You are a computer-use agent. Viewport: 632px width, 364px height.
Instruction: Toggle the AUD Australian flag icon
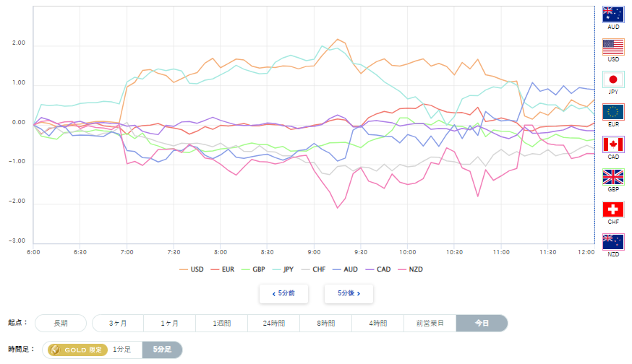click(x=613, y=14)
